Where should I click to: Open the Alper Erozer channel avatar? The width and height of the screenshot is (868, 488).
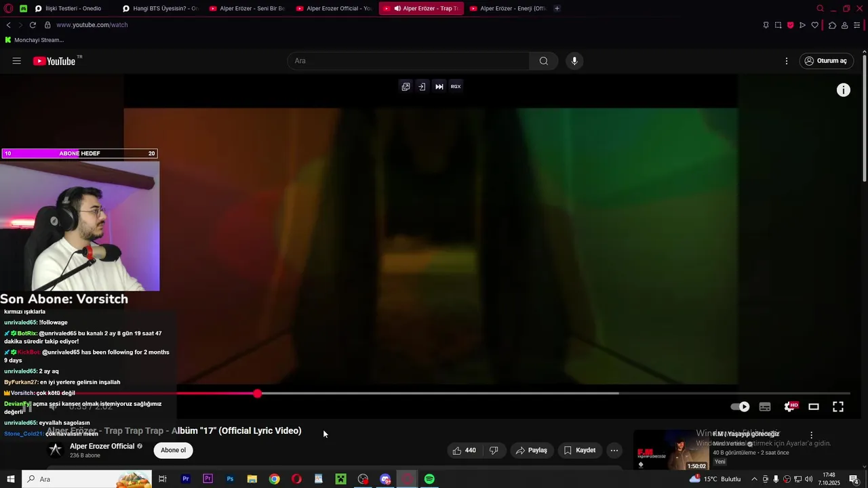(x=56, y=450)
